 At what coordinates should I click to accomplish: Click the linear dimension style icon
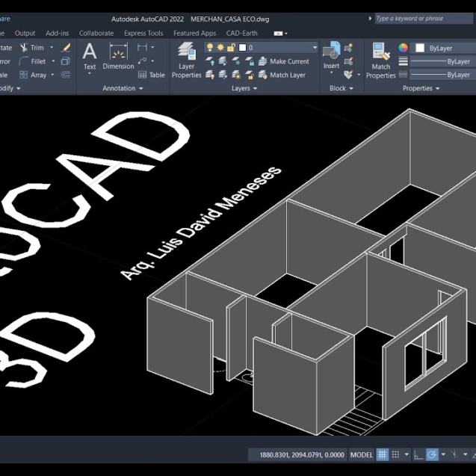tap(142, 47)
